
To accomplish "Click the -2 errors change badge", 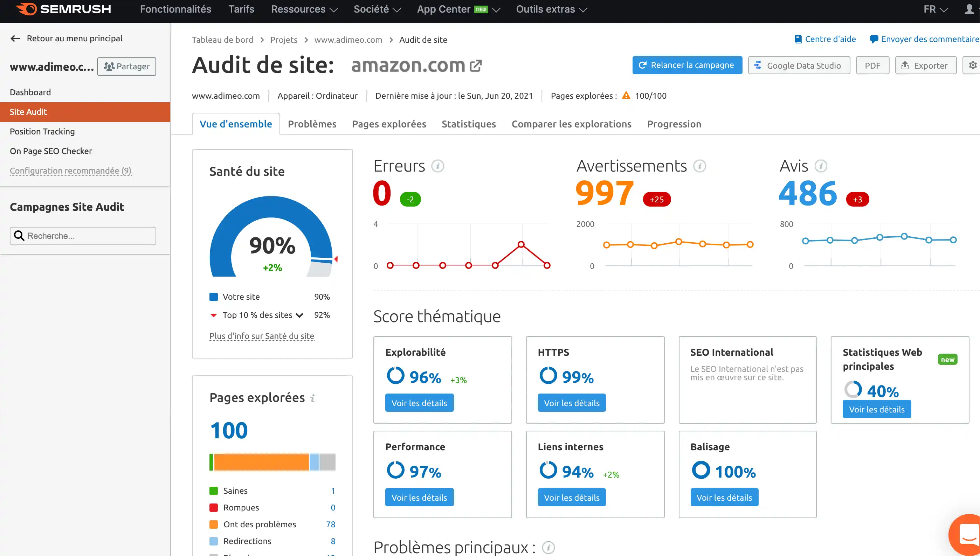I will coord(410,199).
